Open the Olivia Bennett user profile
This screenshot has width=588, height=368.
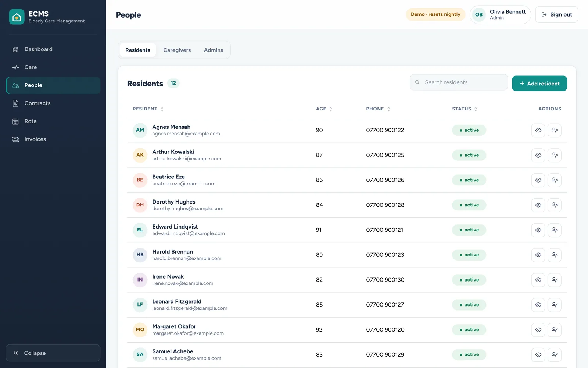click(500, 15)
